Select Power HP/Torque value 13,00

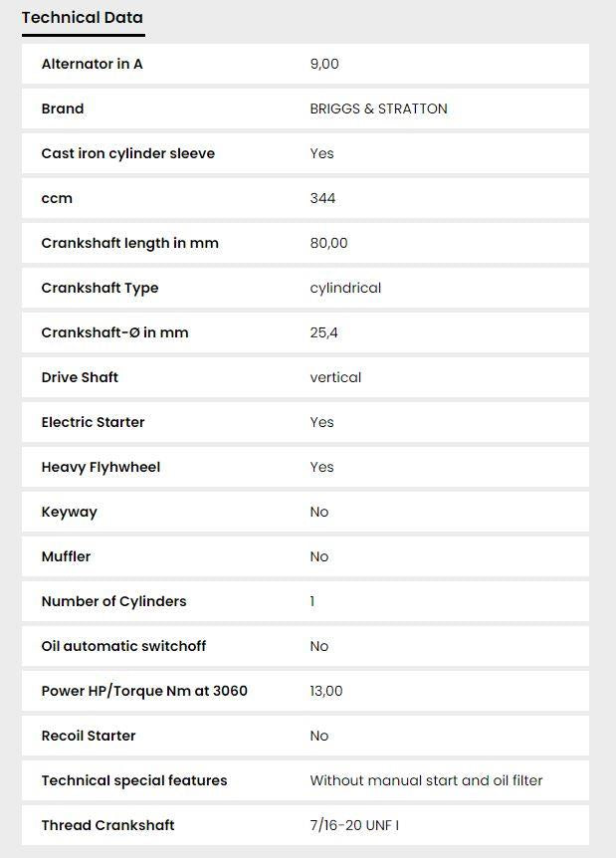pyautogui.click(x=326, y=691)
